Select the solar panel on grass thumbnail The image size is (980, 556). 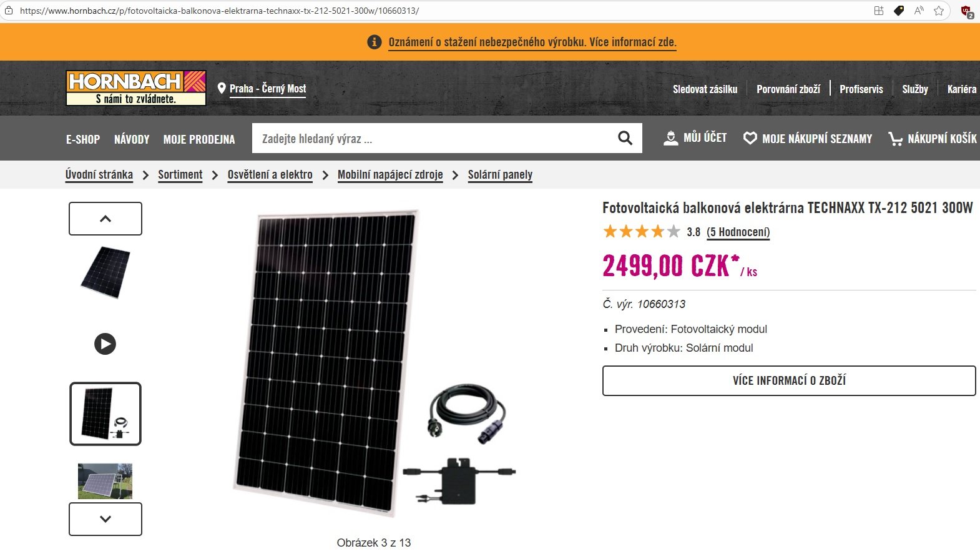[105, 481]
